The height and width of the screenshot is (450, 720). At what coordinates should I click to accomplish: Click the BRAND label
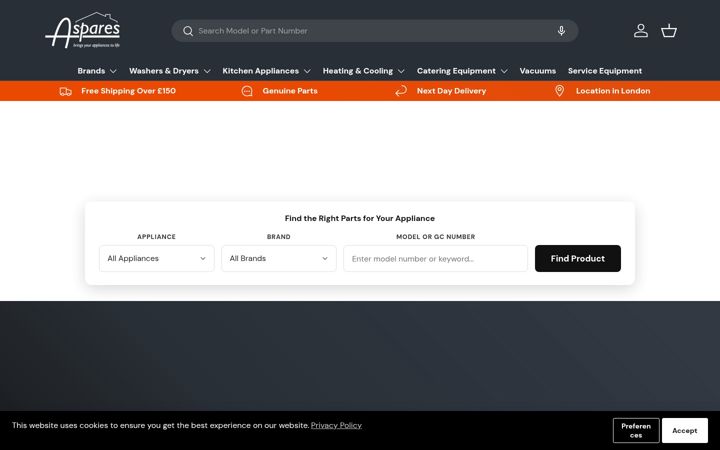(x=279, y=237)
